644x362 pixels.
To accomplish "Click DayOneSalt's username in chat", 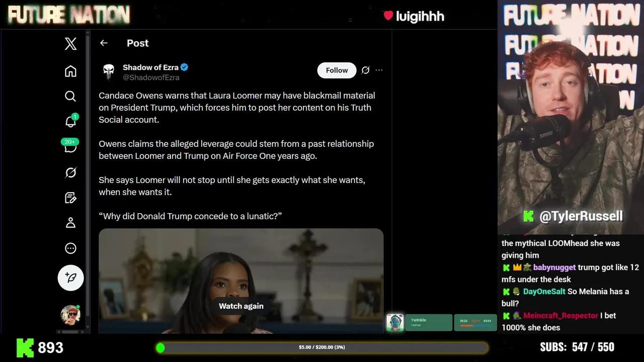I will pyautogui.click(x=544, y=292).
